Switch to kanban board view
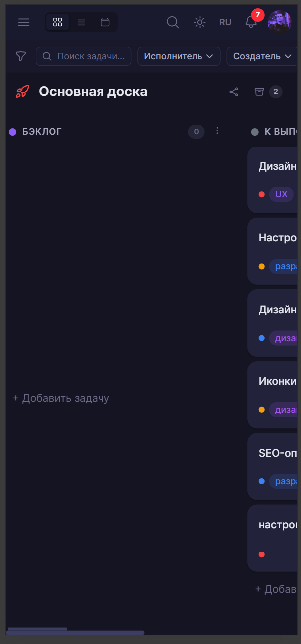 click(x=57, y=22)
